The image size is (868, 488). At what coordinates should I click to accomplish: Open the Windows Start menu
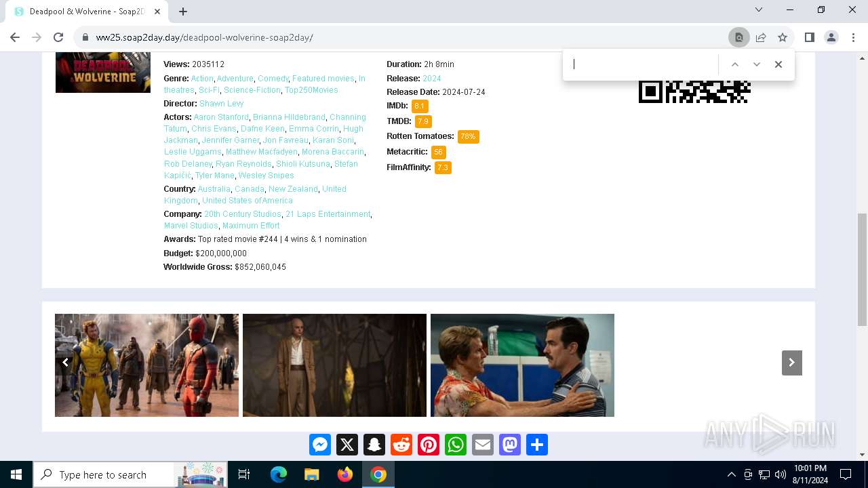[x=16, y=474]
